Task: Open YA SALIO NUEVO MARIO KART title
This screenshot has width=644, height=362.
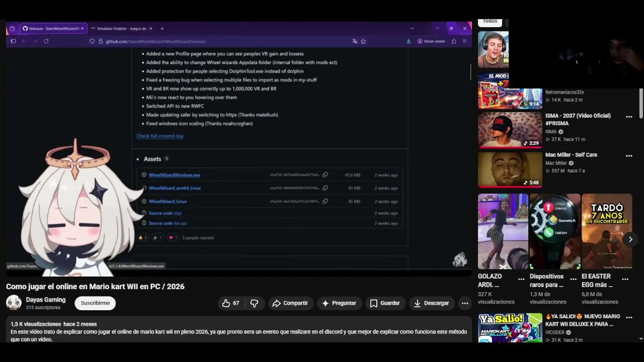Action: 583,320
